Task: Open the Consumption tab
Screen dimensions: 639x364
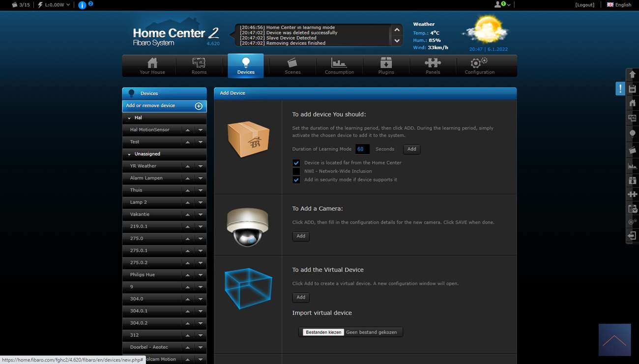Action: point(339,66)
